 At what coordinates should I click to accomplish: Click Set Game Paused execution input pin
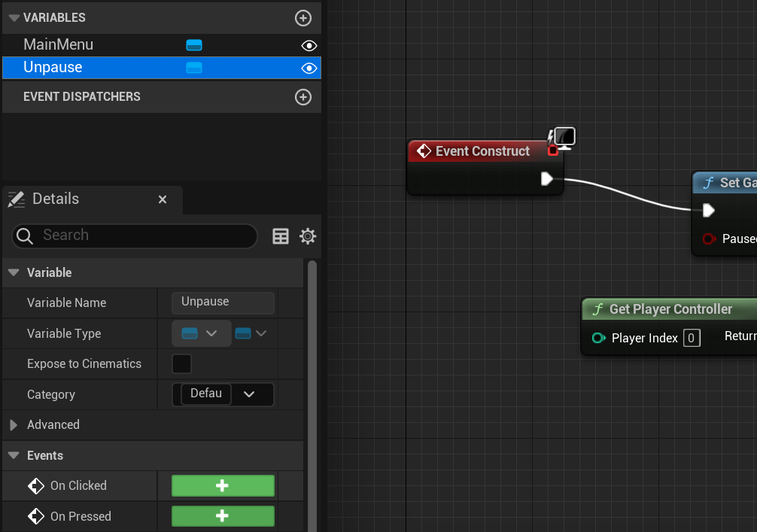tap(708, 211)
